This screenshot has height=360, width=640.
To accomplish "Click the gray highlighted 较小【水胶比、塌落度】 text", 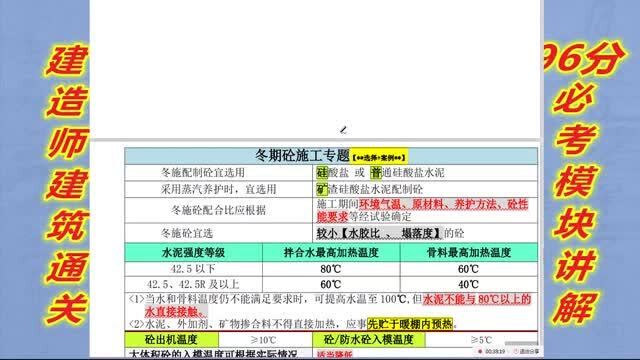I will 379,233.
